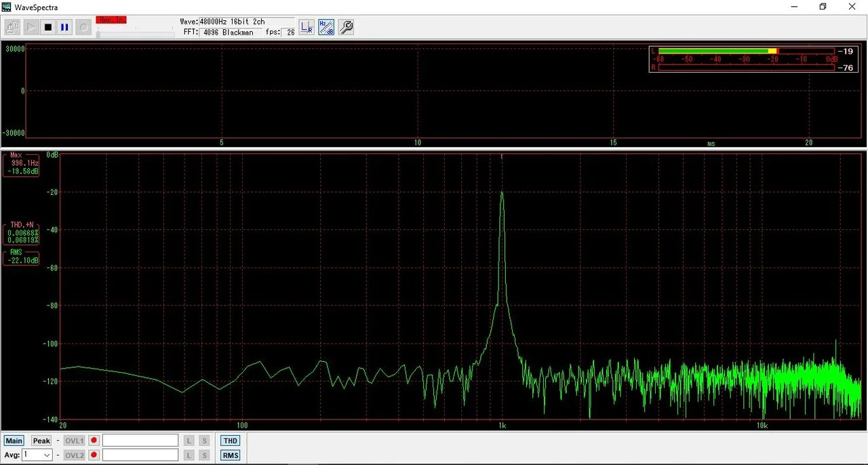Click the red Rec.In indicator
Viewport: 868px width, 465px height.
[111, 20]
